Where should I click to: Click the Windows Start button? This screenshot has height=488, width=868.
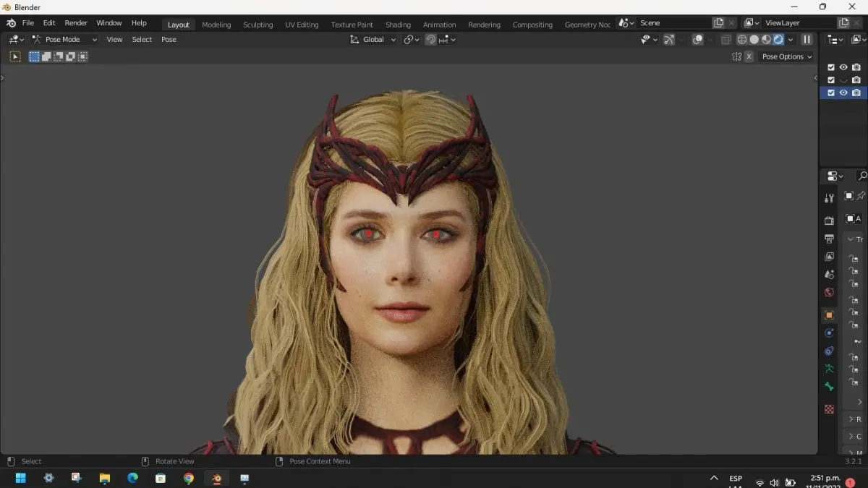pyautogui.click(x=20, y=478)
